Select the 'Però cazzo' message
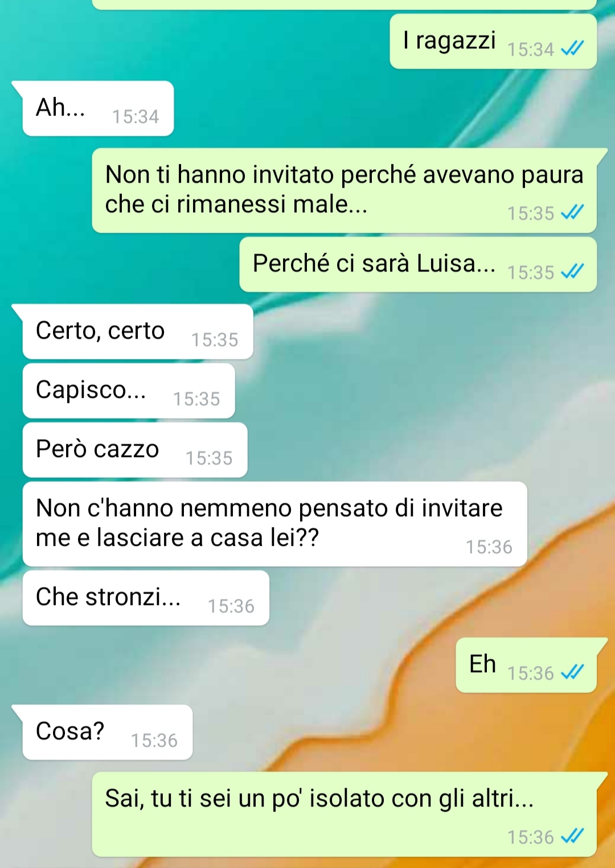 [135, 450]
